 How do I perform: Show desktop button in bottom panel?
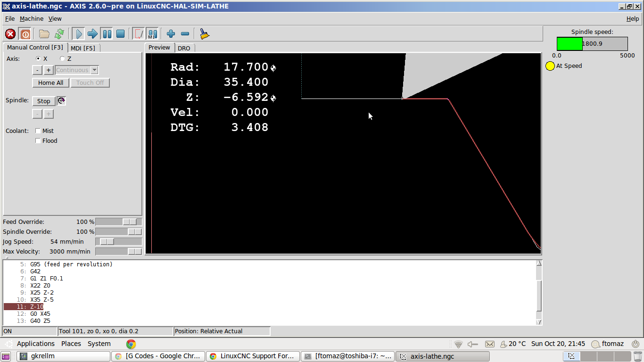click(6, 356)
